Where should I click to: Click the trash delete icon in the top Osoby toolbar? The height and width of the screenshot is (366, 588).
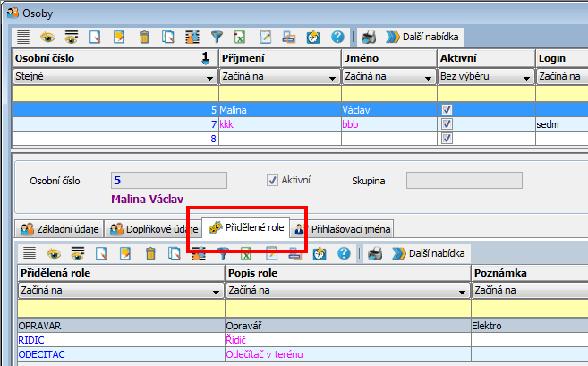[x=144, y=38]
